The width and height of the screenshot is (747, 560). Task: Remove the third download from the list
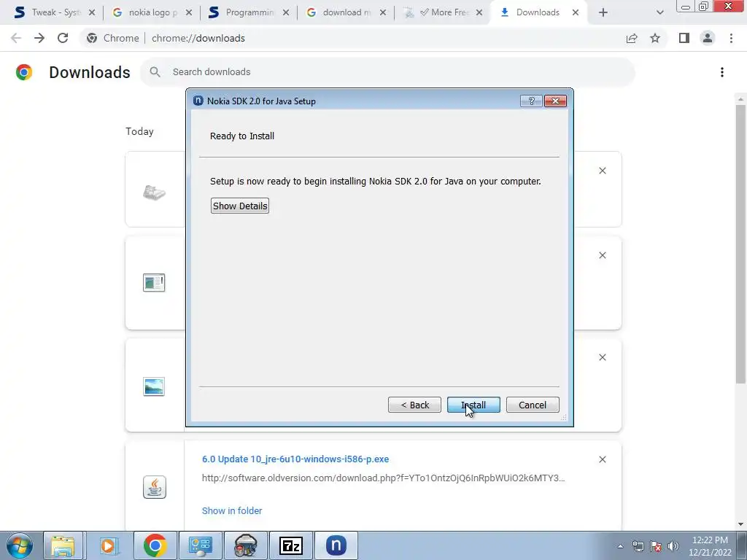click(x=602, y=357)
